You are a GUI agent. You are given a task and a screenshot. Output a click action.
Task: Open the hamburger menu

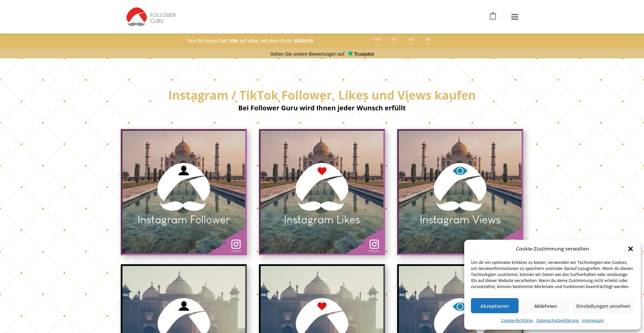tap(515, 17)
